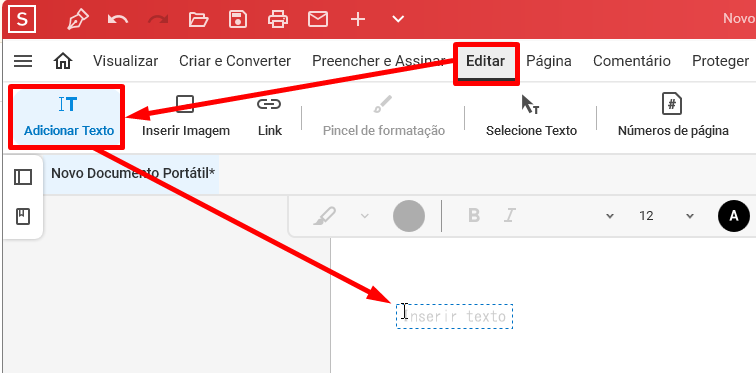Select the pen signature tool icon
Image resolution: width=756 pixels, height=373 pixels.
[x=78, y=20]
